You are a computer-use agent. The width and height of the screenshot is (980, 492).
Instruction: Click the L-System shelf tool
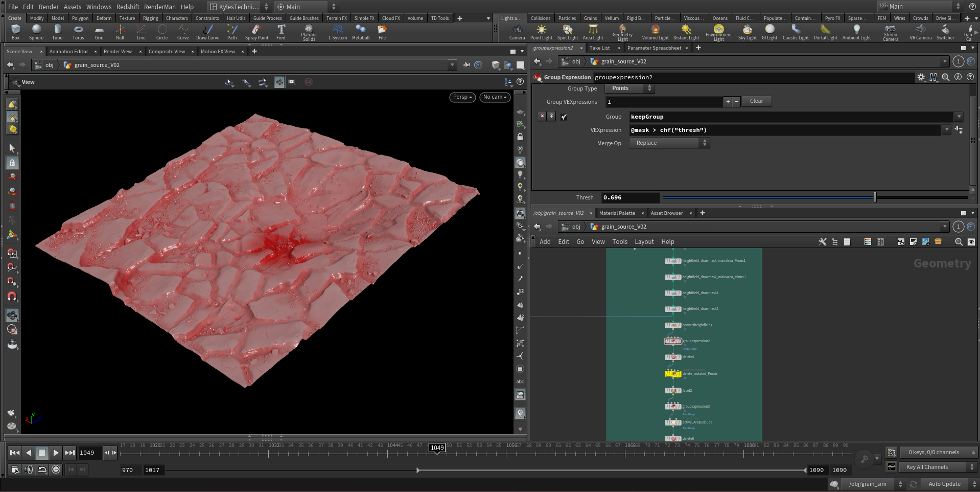(x=337, y=32)
